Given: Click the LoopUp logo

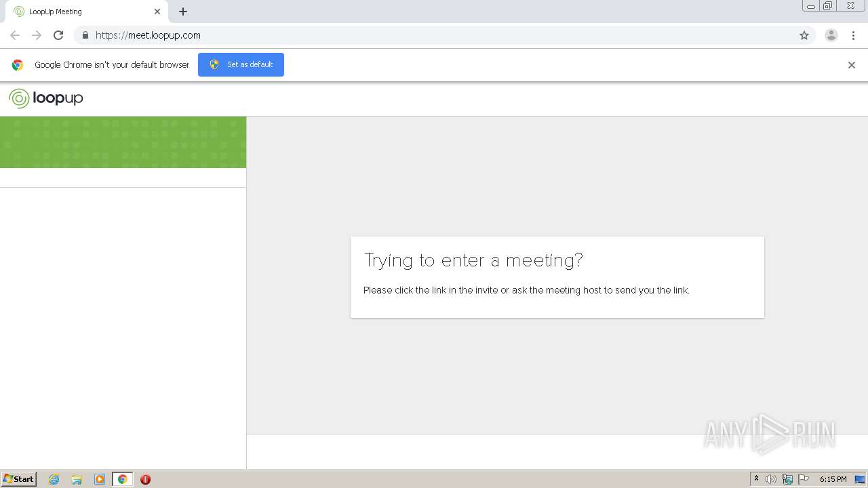Looking at the screenshot, I should coord(46,98).
